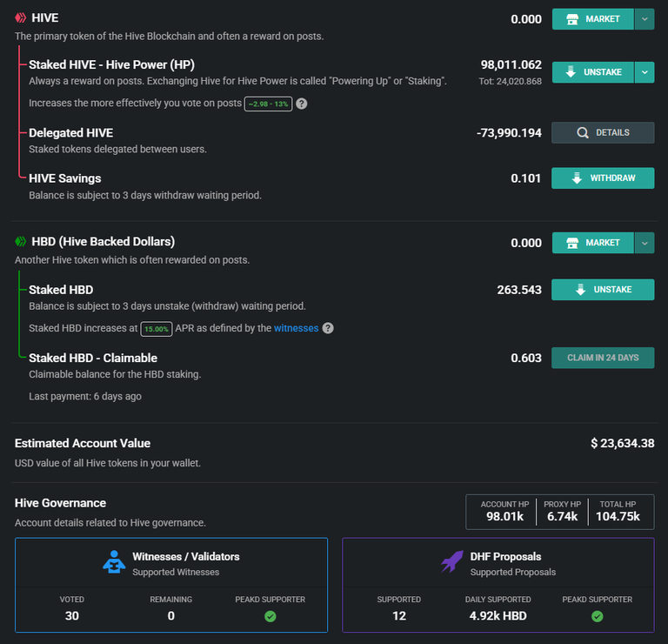668x644 pixels.
Task: Click the green checkmark under DHF PeakD Supporter
Action: (x=598, y=616)
